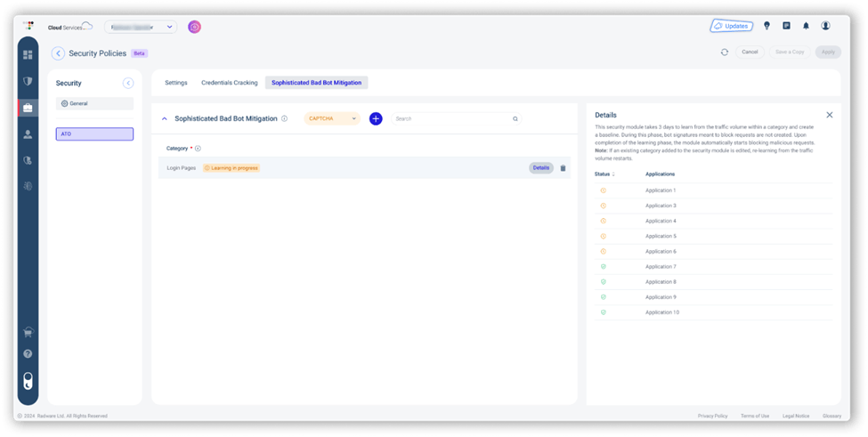Open the user profile avatar icon

point(825,26)
